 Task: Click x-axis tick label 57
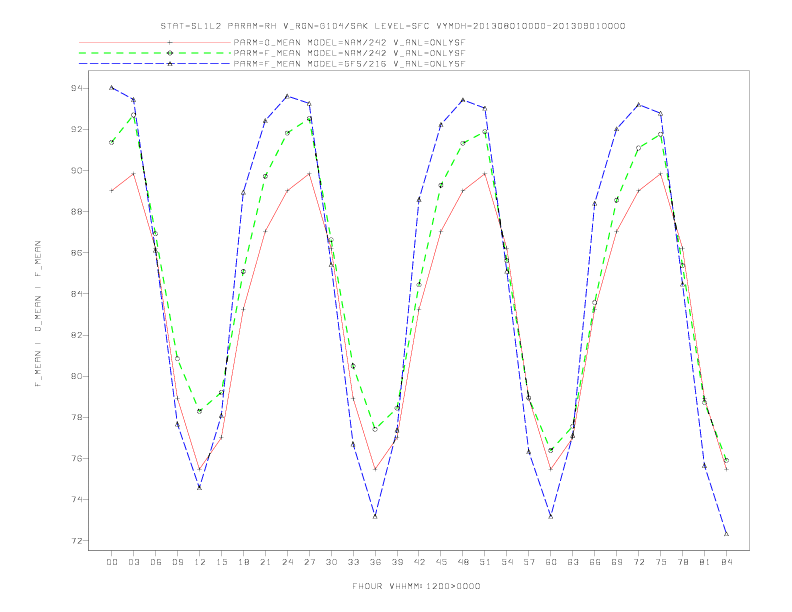529,562
